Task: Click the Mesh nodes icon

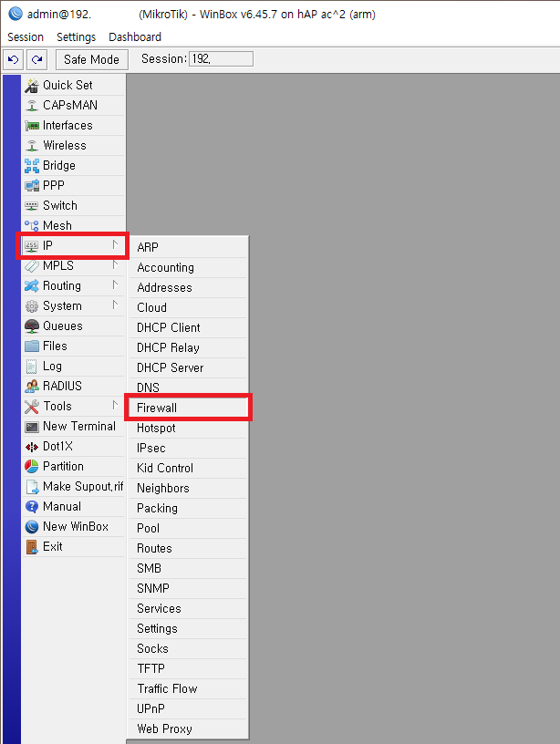Action: (x=32, y=226)
